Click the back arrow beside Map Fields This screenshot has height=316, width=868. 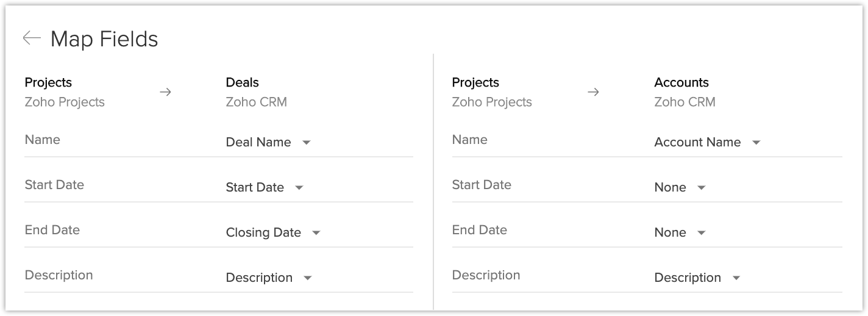[x=31, y=38]
